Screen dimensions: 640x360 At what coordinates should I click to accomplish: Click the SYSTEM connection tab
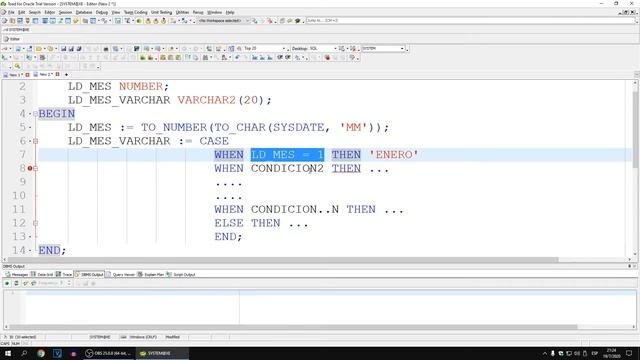point(17,30)
